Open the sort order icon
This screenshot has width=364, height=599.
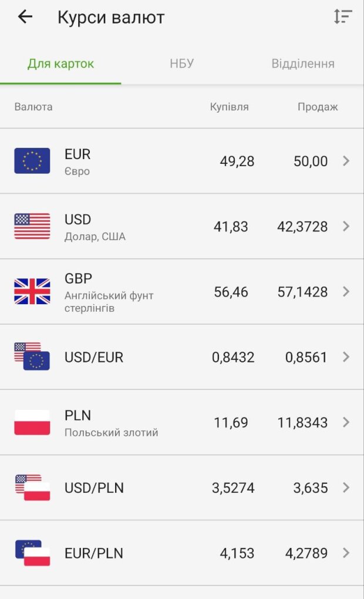point(343,17)
